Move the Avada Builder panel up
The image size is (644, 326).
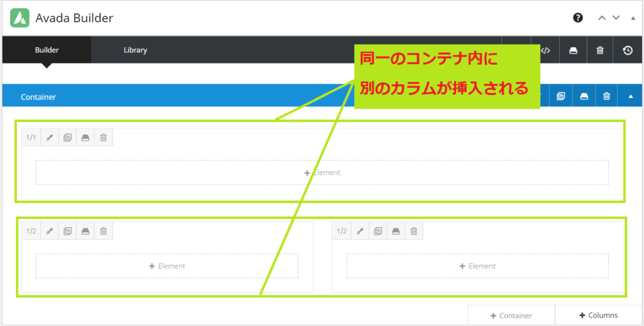point(602,18)
